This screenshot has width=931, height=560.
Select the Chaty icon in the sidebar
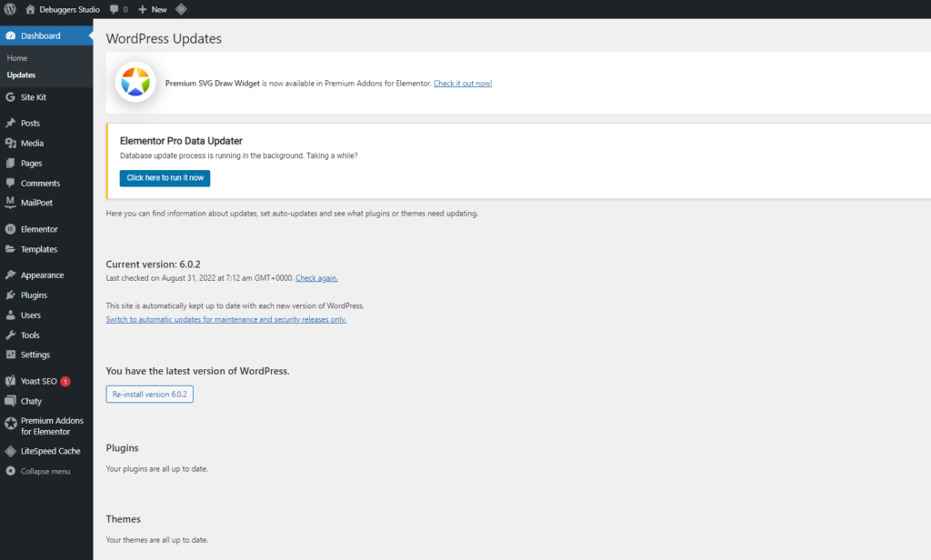pyautogui.click(x=11, y=401)
